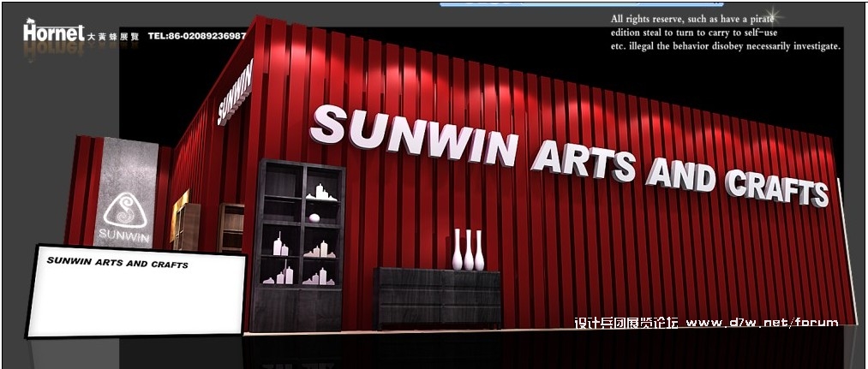Click the low black sideboard under the vases

point(437,299)
